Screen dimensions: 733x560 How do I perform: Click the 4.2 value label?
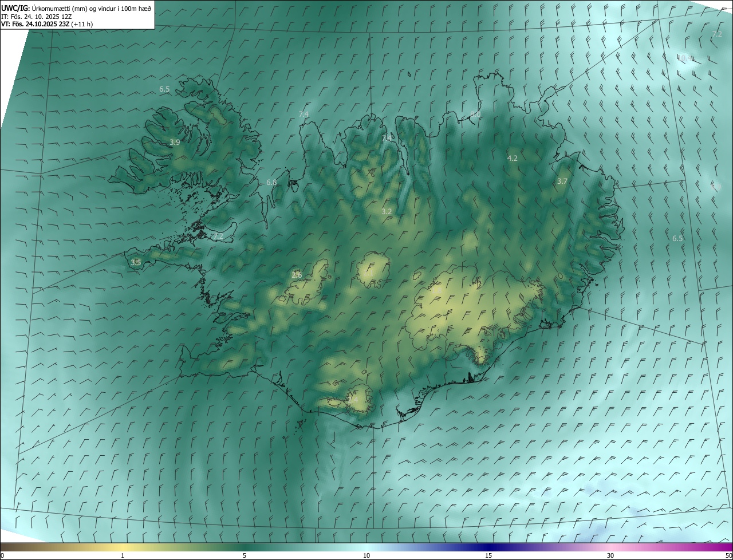[x=513, y=158]
